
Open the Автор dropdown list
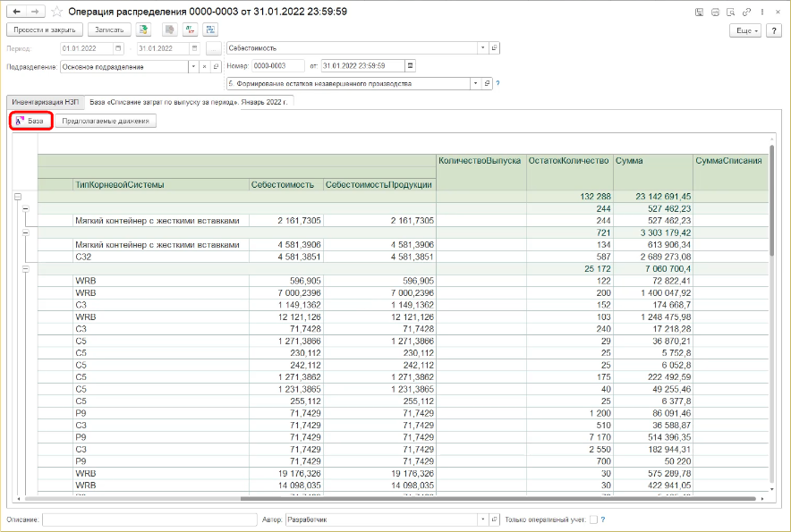(483, 519)
